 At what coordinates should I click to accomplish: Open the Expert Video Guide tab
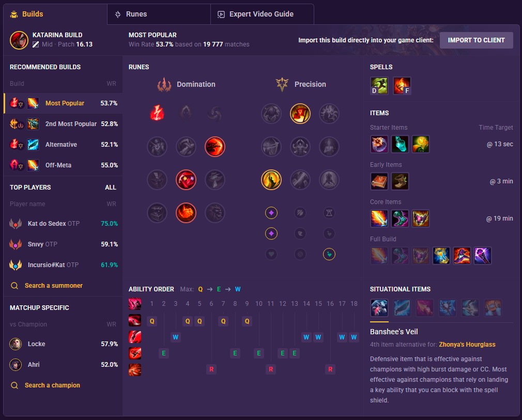click(x=262, y=14)
